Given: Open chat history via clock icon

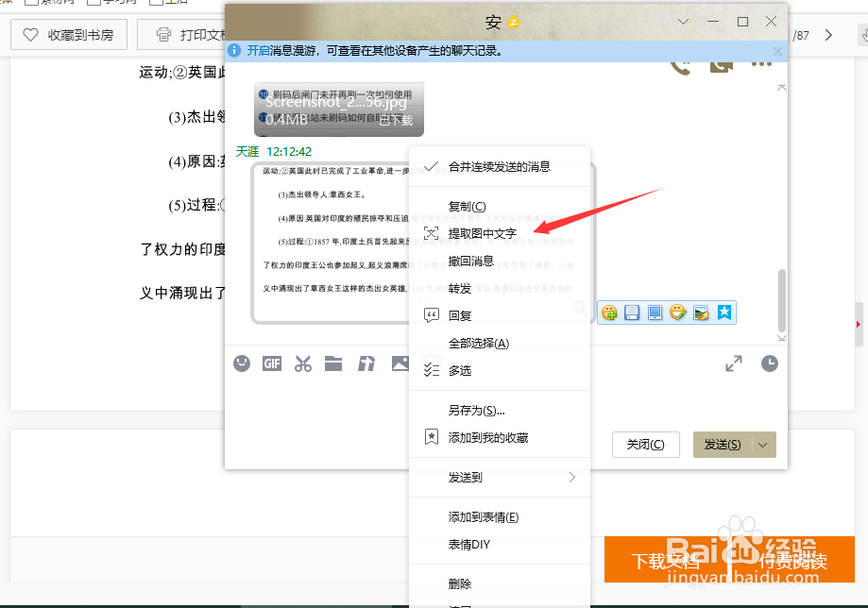Looking at the screenshot, I should click(x=770, y=363).
